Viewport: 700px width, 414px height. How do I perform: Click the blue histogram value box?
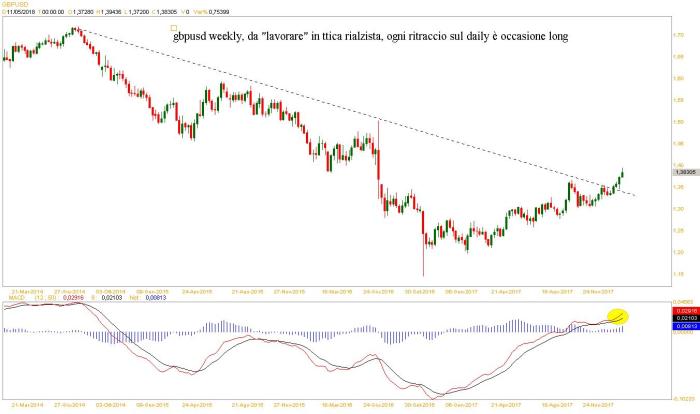coord(682,326)
